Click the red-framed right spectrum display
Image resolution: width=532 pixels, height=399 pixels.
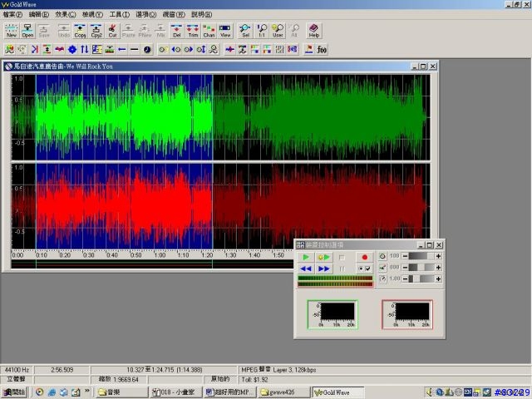(407, 314)
